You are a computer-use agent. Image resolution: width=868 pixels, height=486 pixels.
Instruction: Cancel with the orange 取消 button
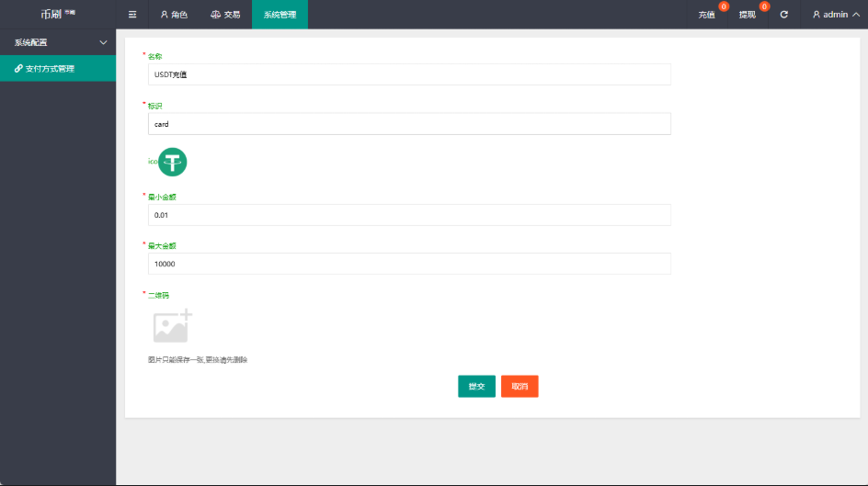click(520, 387)
